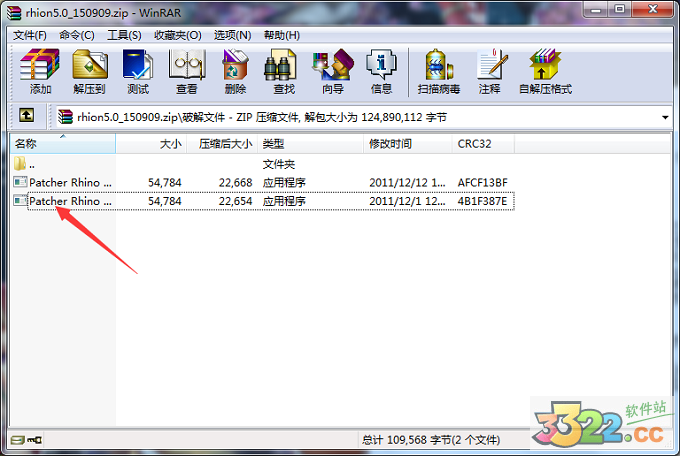680x456 pixels.
Task: Click the Extract To (解压到) icon
Action: coord(89,71)
